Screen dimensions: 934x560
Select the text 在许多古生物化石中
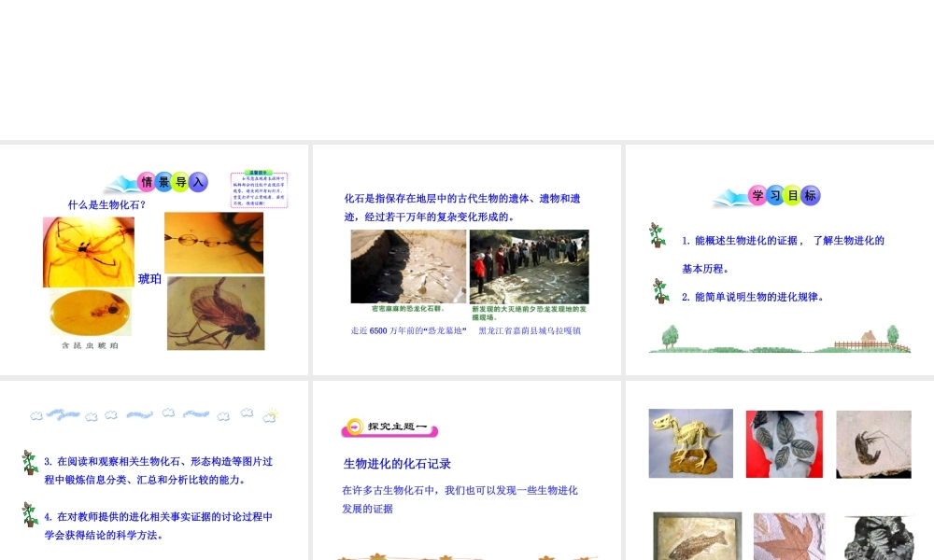pyautogui.click(x=460, y=499)
